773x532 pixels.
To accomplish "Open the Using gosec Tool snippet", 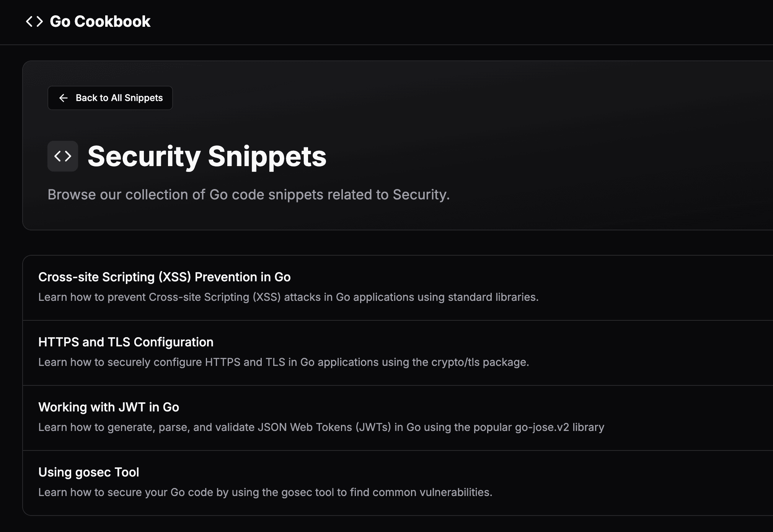I will pyautogui.click(x=89, y=472).
